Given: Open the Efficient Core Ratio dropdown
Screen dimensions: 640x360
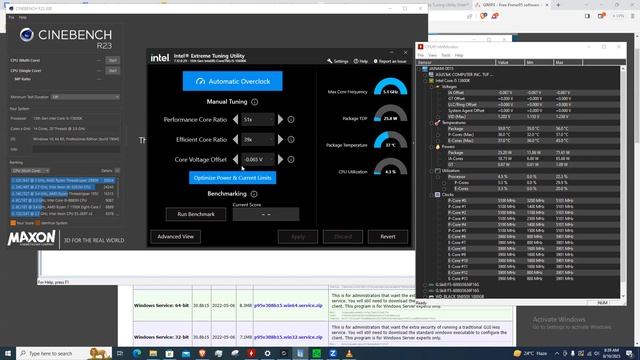Looking at the screenshot, I should (x=258, y=139).
